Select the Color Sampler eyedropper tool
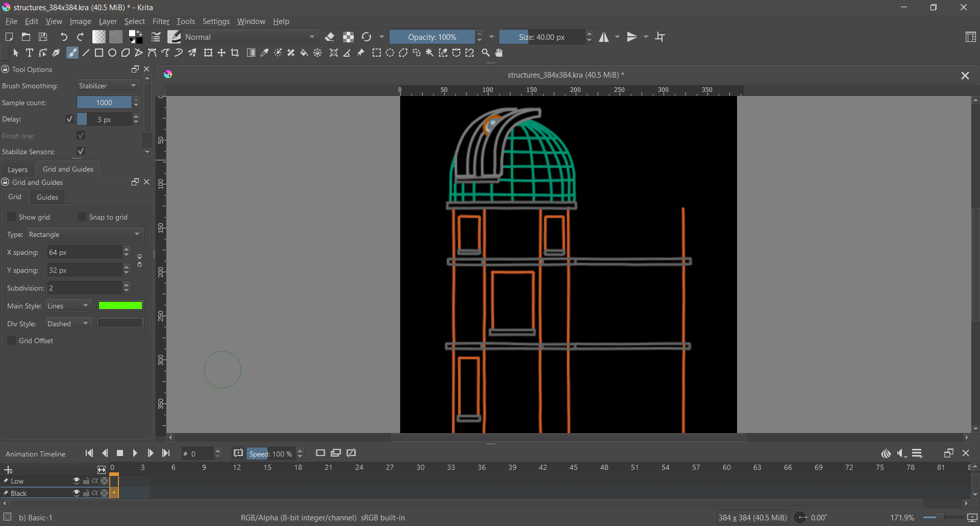The width and height of the screenshot is (980, 526). pos(264,53)
